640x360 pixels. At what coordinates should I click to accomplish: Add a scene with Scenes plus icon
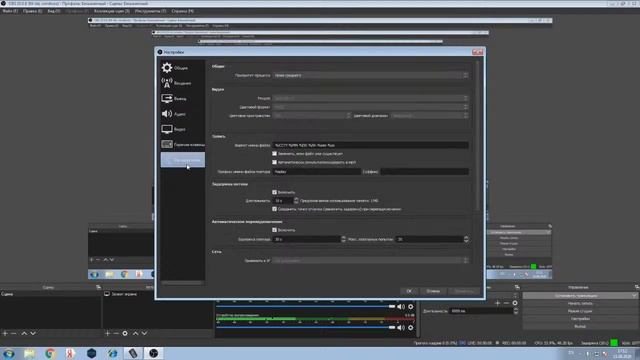coord(5,333)
